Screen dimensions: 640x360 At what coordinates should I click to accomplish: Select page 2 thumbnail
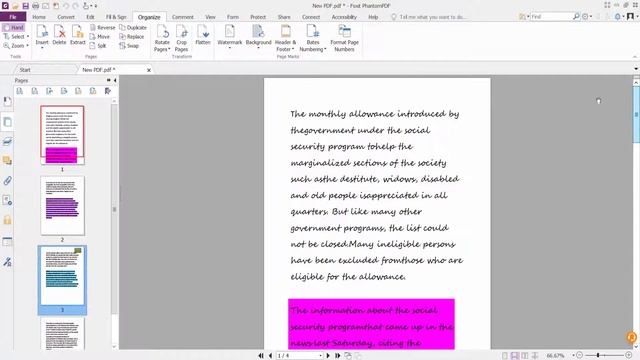click(x=62, y=205)
